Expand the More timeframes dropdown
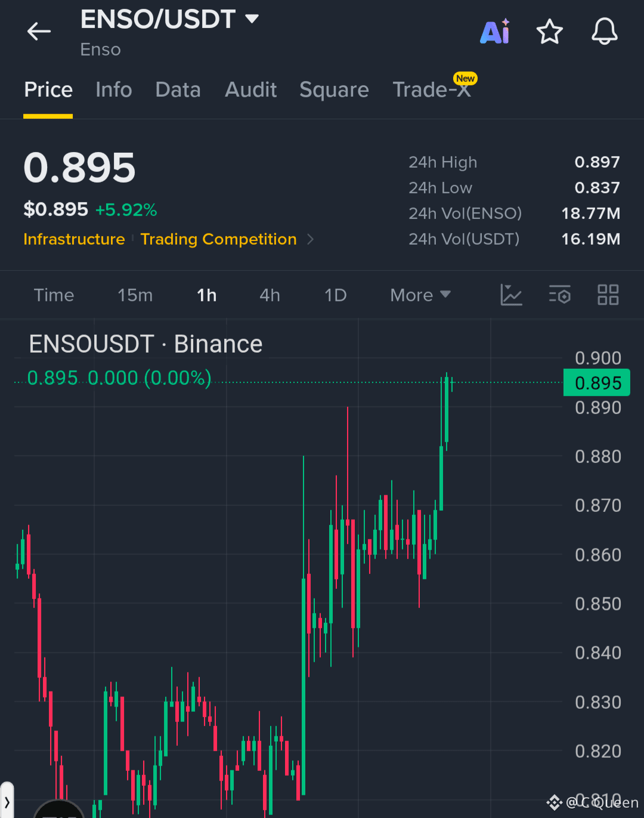This screenshot has height=818, width=644. [420, 295]
